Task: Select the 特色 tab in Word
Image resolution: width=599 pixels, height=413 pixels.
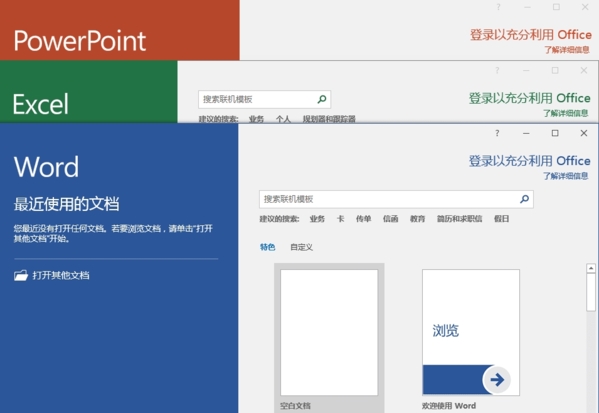Action: pos(267,247)
